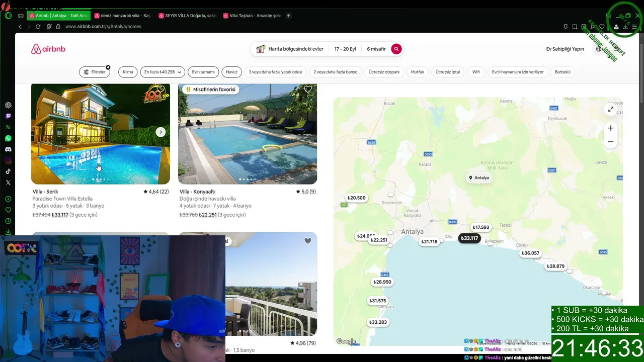
Task: Open ChatGPT in the browser sidebar
Action: (x=8, y=105)
